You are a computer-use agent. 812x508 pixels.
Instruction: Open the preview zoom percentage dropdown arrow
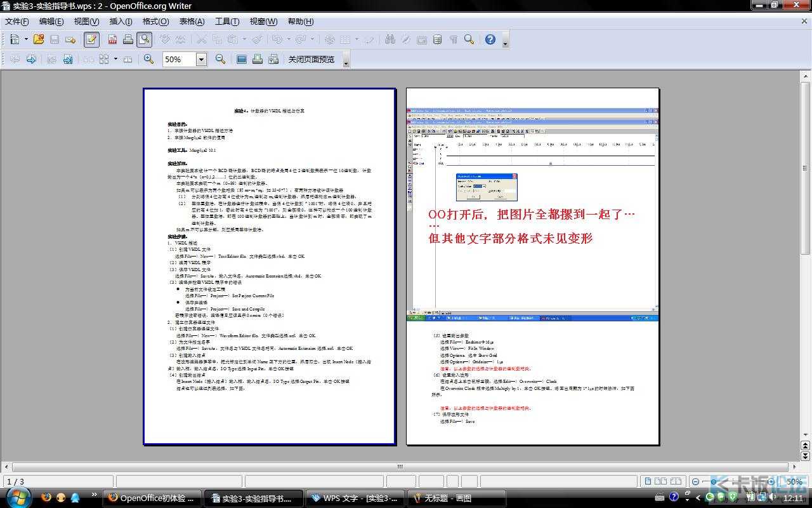(202, 59)
